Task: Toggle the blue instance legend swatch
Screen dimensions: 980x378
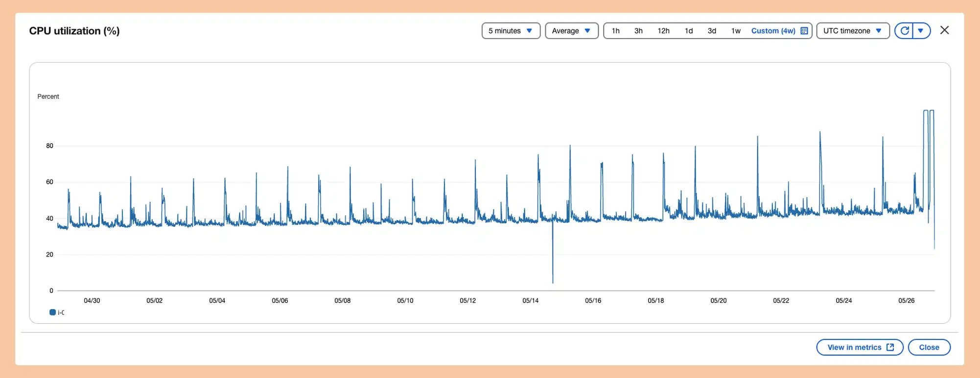Action: (x=52, y=312)
